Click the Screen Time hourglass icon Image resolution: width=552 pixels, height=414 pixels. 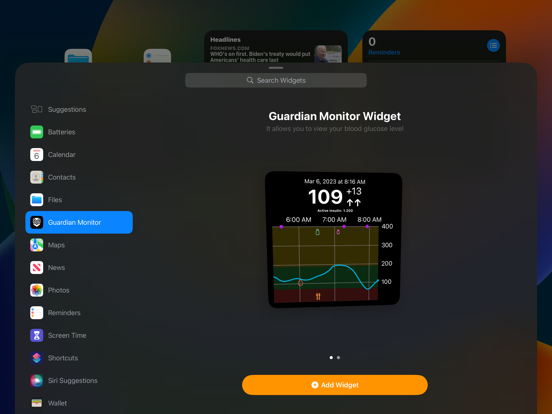pyautogui.click(x=36, y=335)
